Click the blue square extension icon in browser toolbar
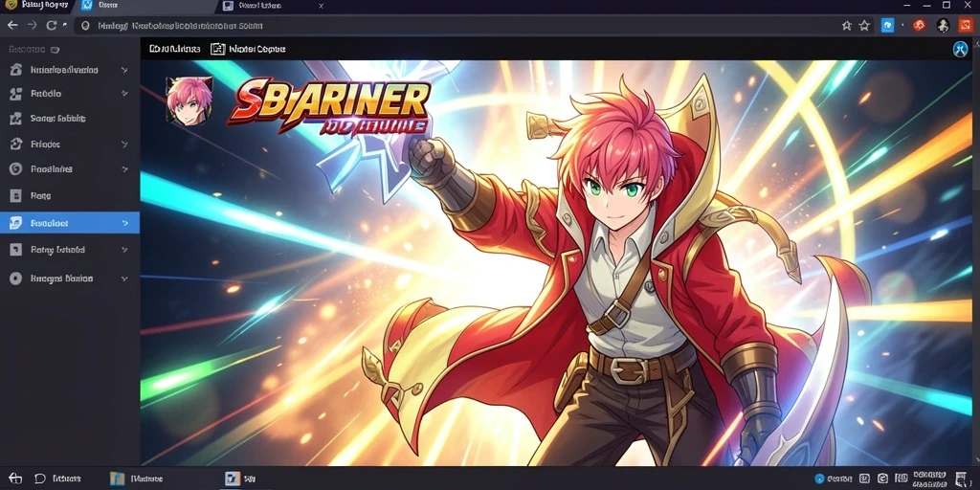 click(x=887, y=26)
